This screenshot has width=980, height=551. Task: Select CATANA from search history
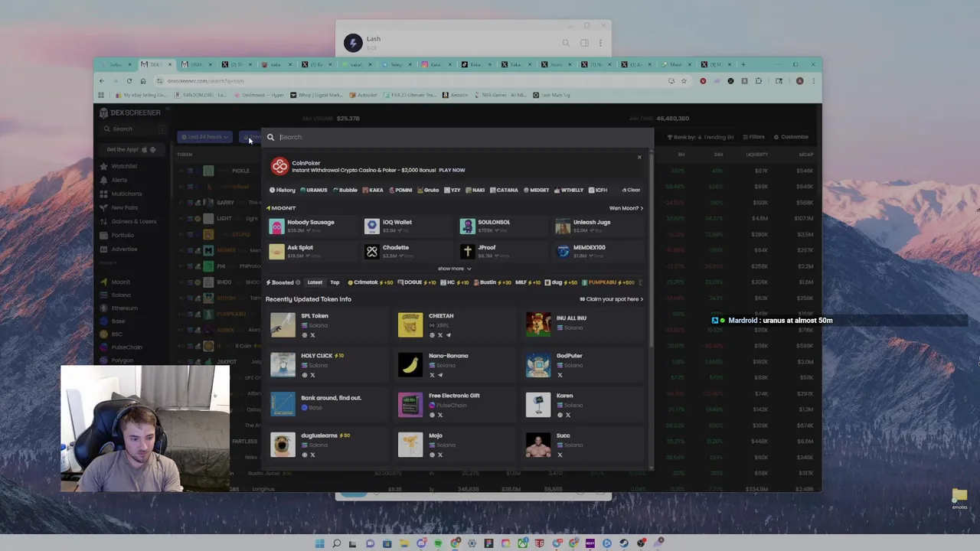pyautogui.click(x=504, y=190)
